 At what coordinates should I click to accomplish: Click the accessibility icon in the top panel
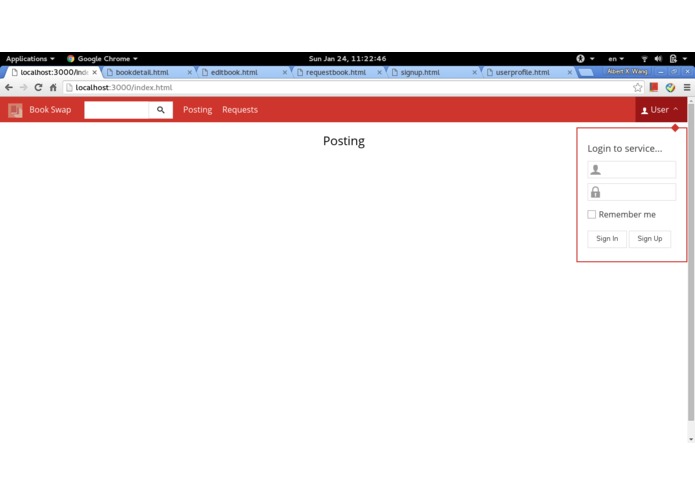click(x=580, y=58)
